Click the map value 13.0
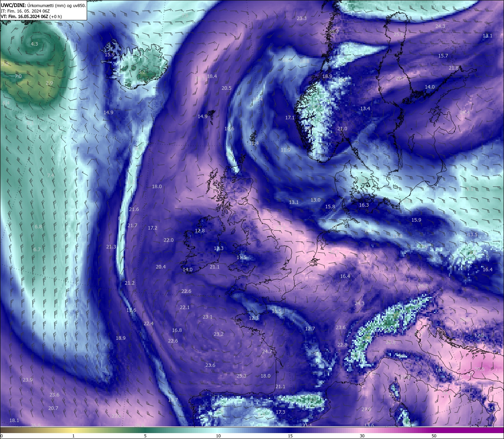This screenshot has height=439, width=504. coord(315,200)
